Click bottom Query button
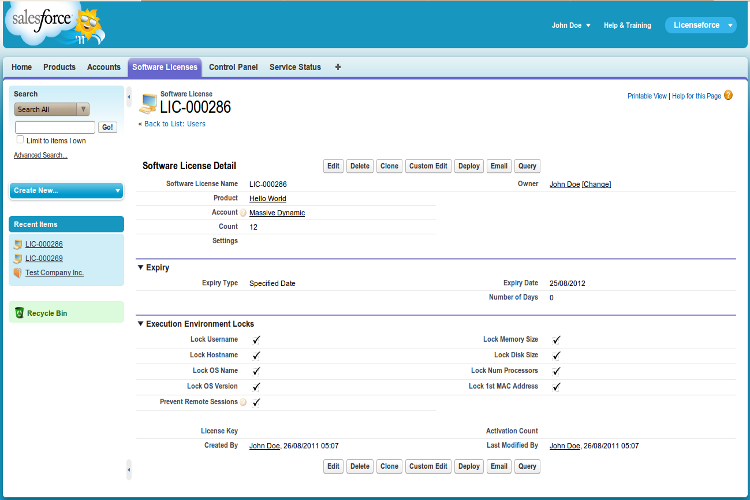The image size is (750, 500). pyautogui.click(x=527, y=467)
